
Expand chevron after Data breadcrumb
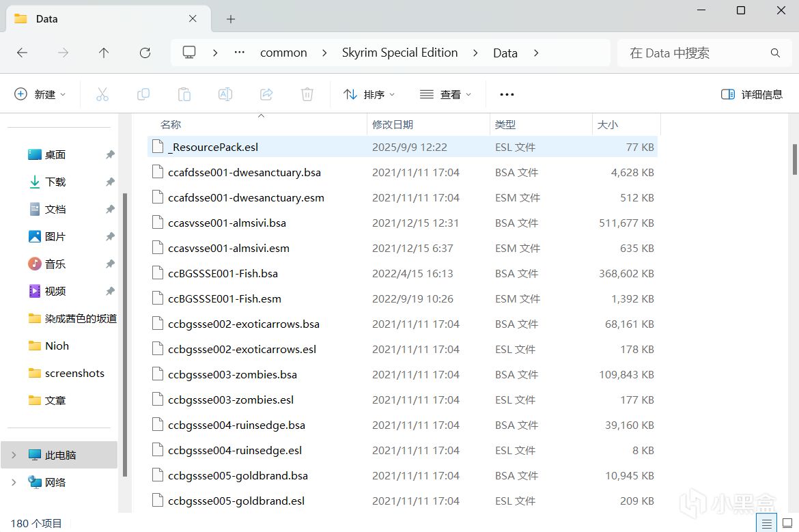(536, 53)
